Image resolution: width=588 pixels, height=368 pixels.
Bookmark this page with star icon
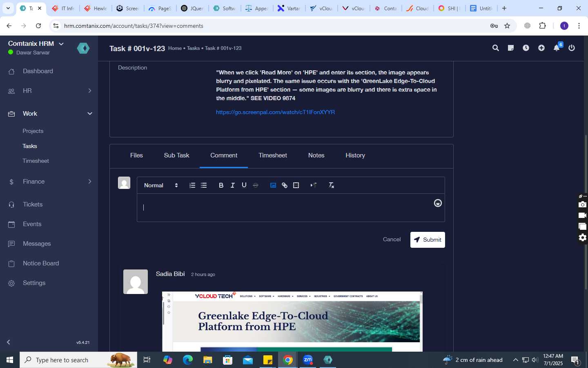pyautogui.click(x=507, y=26)
